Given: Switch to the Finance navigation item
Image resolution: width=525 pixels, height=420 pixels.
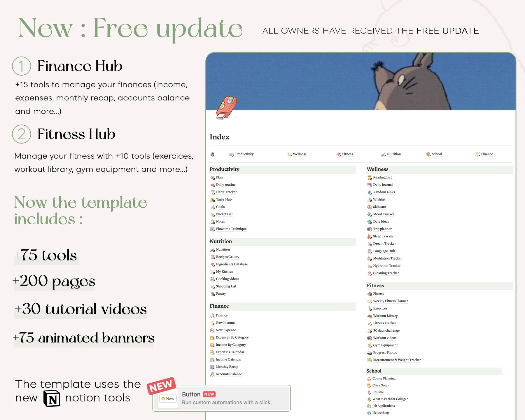Looking at the screenshot, I should 487,154.
